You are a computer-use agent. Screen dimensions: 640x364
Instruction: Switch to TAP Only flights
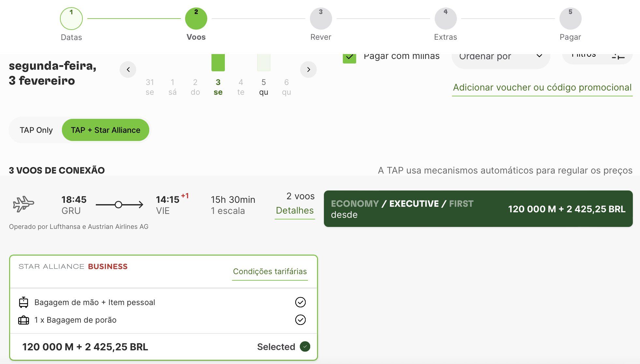[36, 130]
